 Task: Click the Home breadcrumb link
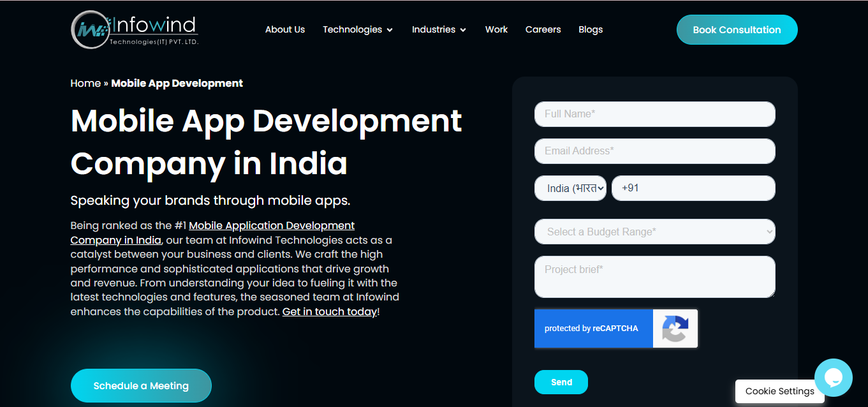[x=85, y=83]
